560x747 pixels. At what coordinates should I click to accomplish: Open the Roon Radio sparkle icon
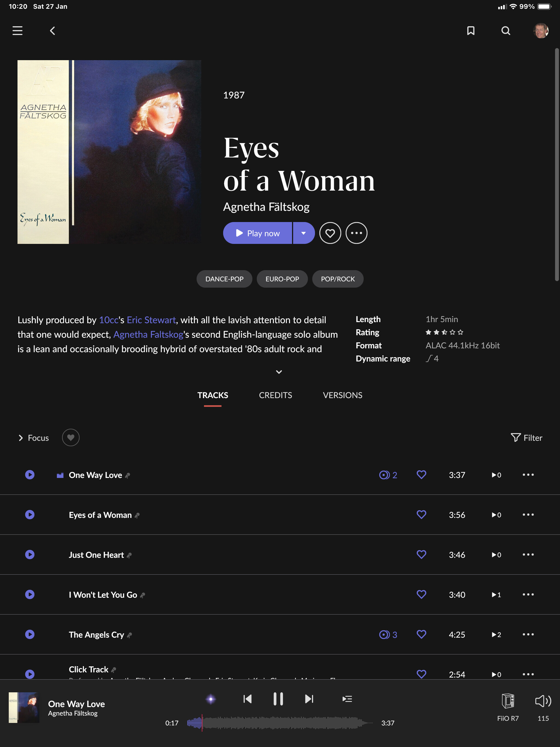coord(211,699)
